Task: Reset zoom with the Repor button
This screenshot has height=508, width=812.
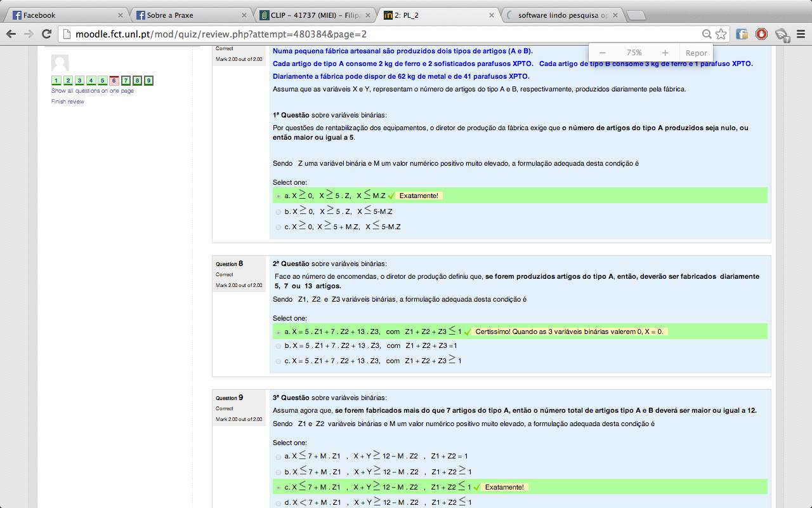Action: (696, 53)
